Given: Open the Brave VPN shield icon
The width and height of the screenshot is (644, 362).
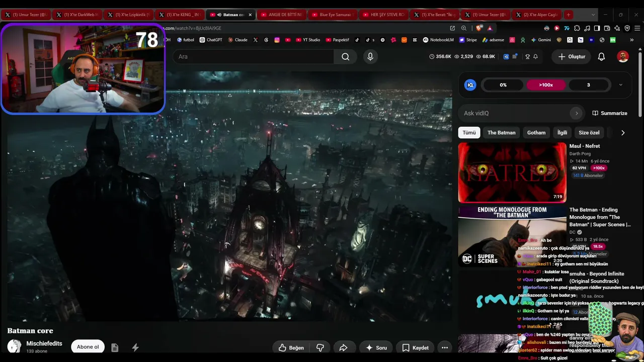Looking at the screenshot, I should pos(627,28).
